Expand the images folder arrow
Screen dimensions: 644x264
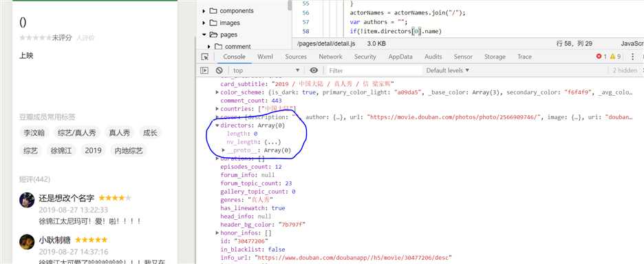[204, 23]
